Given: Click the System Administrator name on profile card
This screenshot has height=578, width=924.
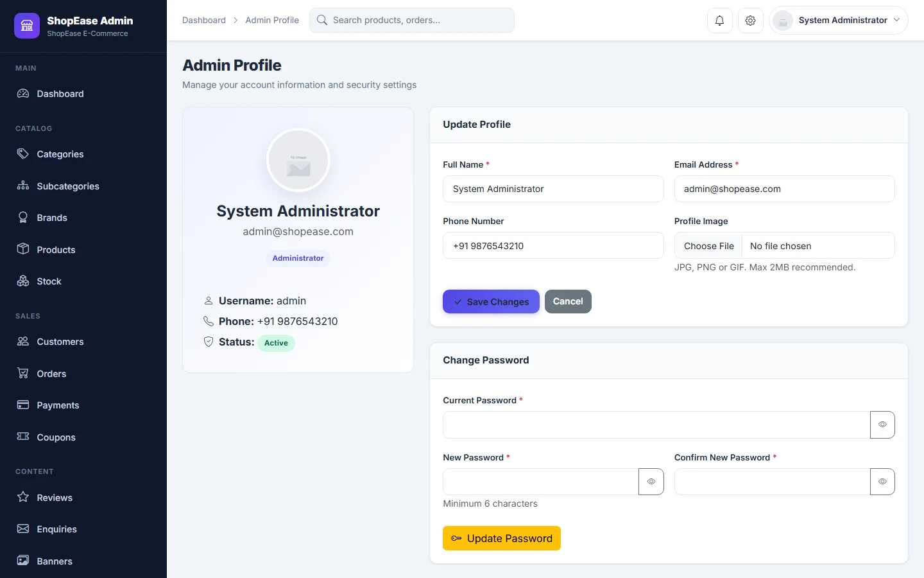Looking at the screenshot, I should [x=298, y=211].
